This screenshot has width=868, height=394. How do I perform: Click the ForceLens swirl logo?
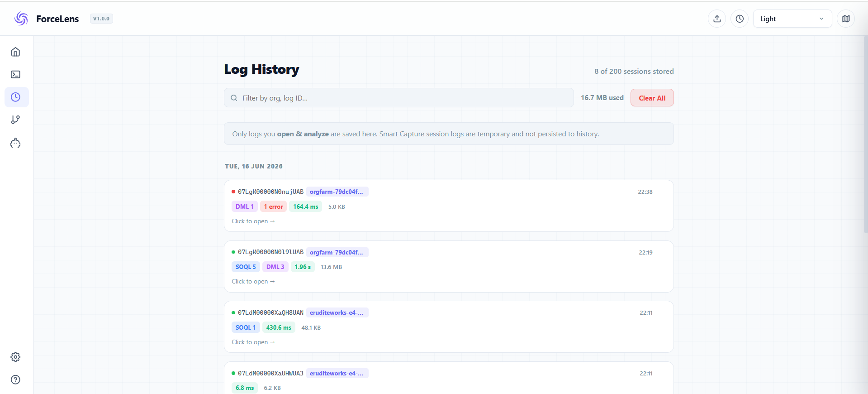pos(21,19)
